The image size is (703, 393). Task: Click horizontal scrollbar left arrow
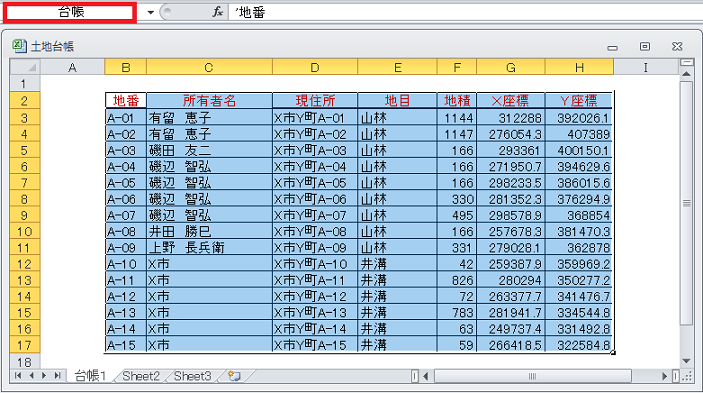pyautogui.click(x=425, y=376)
